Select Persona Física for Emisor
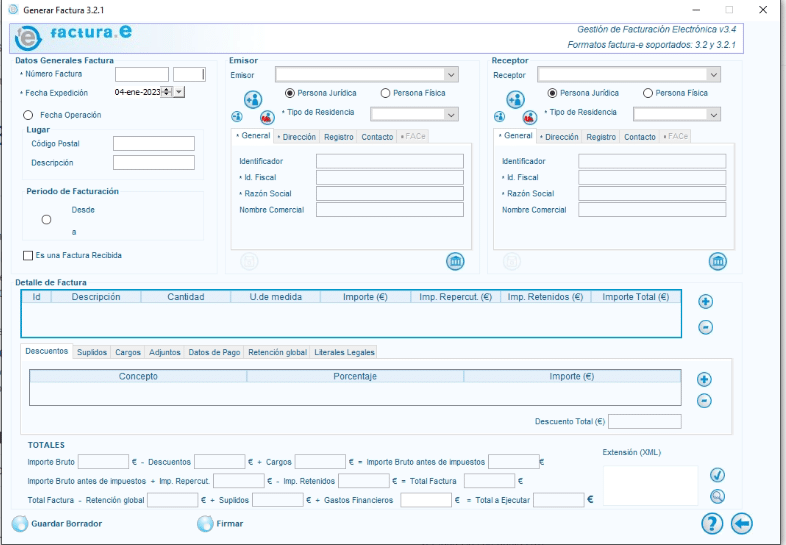This screenshot has height=545, width=786. tap(386, 93)
